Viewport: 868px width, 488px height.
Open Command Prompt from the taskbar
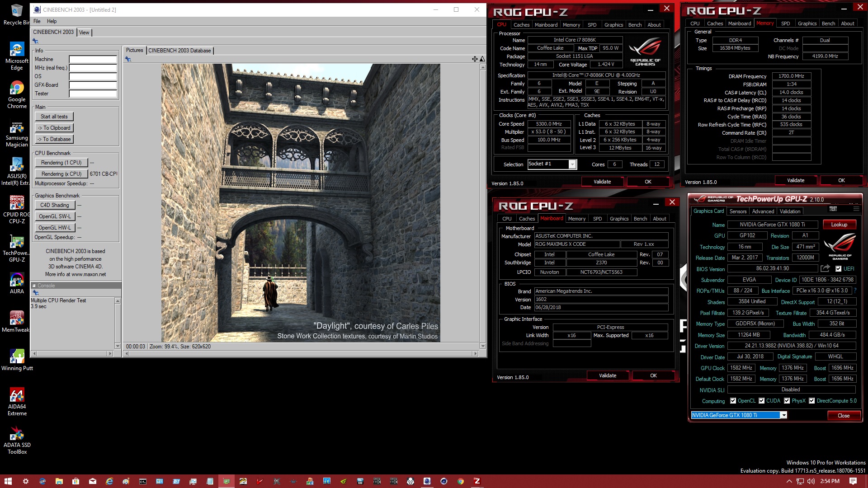142,481
